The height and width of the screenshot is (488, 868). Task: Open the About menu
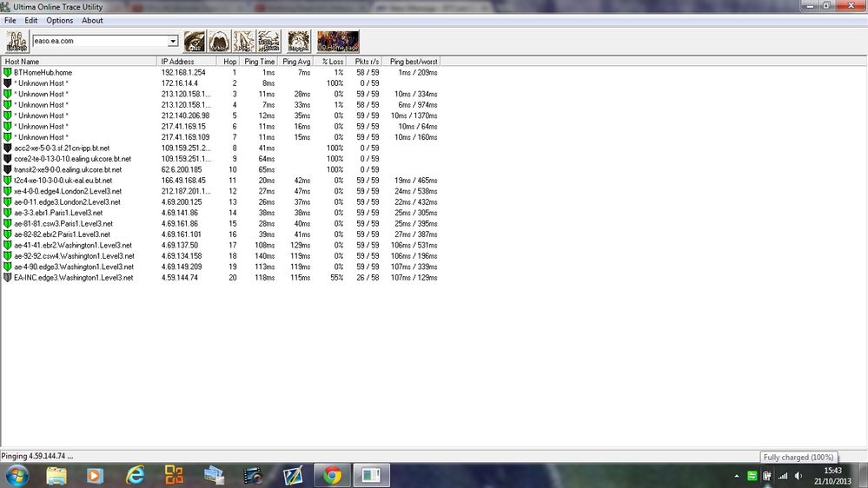click(92, 21)
